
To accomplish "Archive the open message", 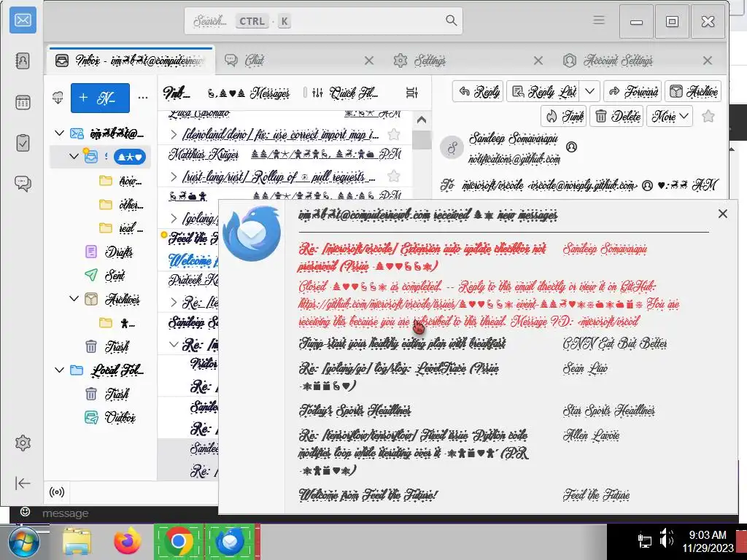I will (693, 91).
